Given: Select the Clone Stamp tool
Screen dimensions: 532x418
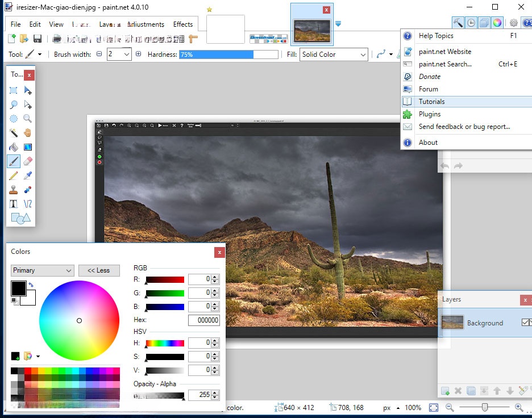Looking at the screenshot, I should coord(14,190).
